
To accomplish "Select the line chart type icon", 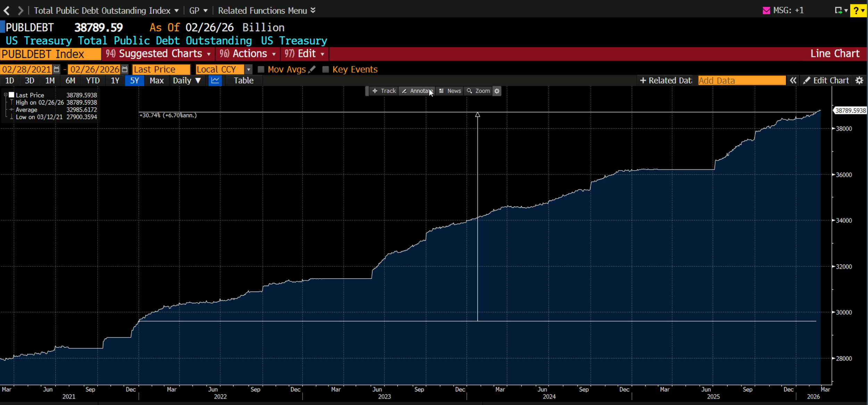I will (x=215, y=81).
